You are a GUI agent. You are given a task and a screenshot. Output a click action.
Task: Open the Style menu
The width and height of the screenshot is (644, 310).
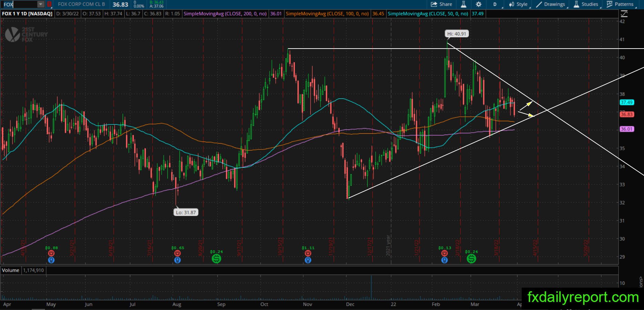click(518, 4)
